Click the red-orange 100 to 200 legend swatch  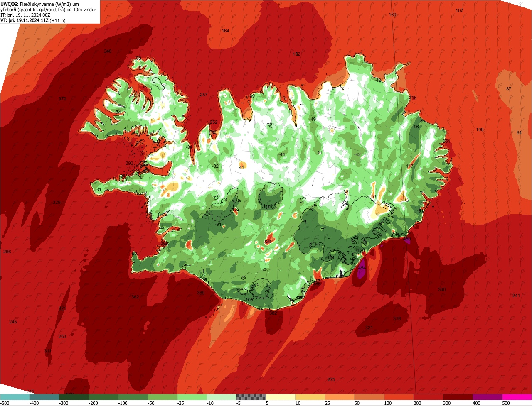click(x=399, y=397)
